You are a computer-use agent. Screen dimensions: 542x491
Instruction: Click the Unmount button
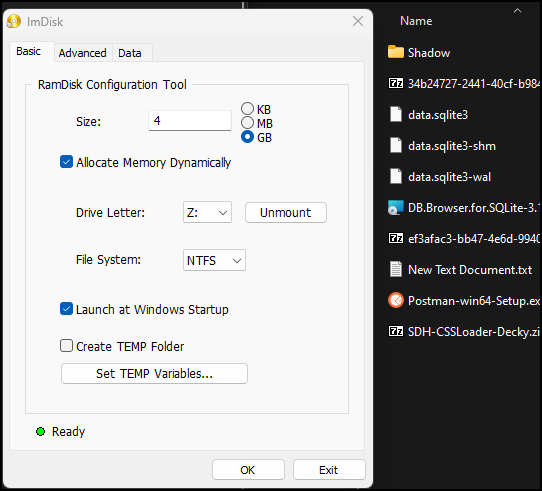(286, 212)
